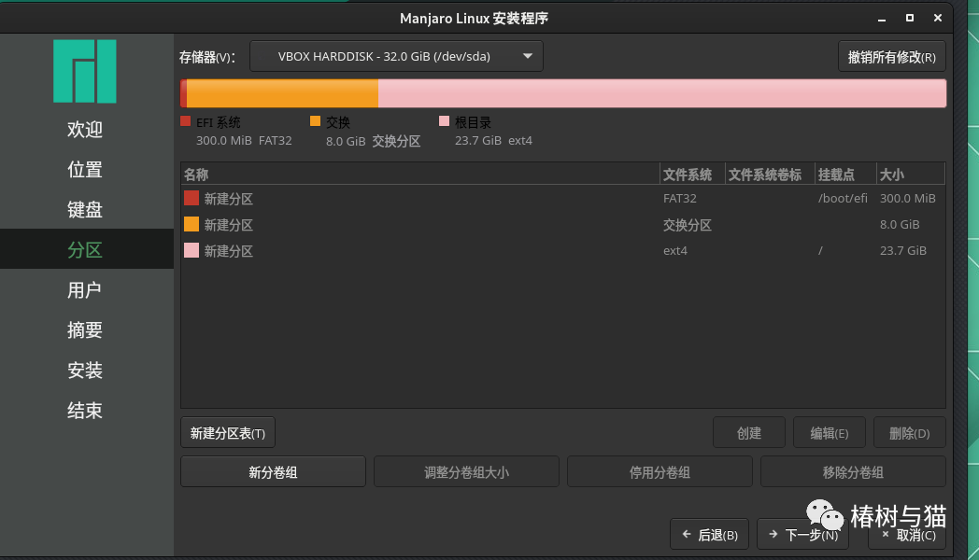Click the EFI 系统 legend label
Image resolution: width=979 pixels, height=560 pixels.
pos(218,123)
